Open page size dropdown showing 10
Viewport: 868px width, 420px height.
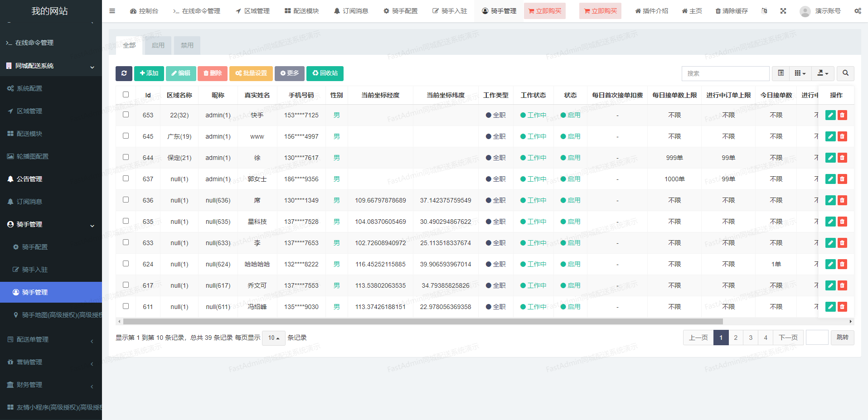273,338
